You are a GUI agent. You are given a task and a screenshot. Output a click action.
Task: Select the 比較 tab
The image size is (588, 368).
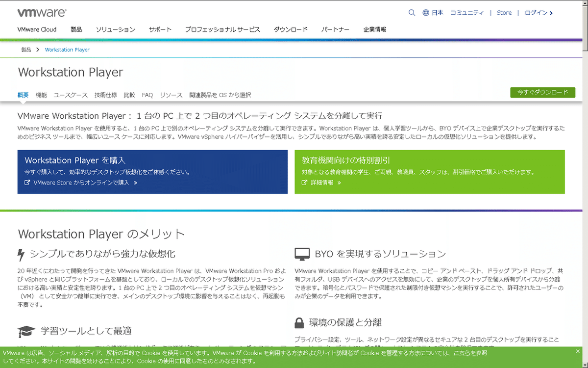click(129, 95)
